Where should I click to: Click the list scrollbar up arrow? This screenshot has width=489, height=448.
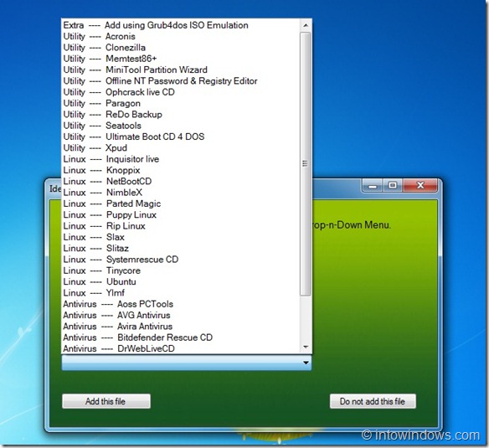point(306,25)
